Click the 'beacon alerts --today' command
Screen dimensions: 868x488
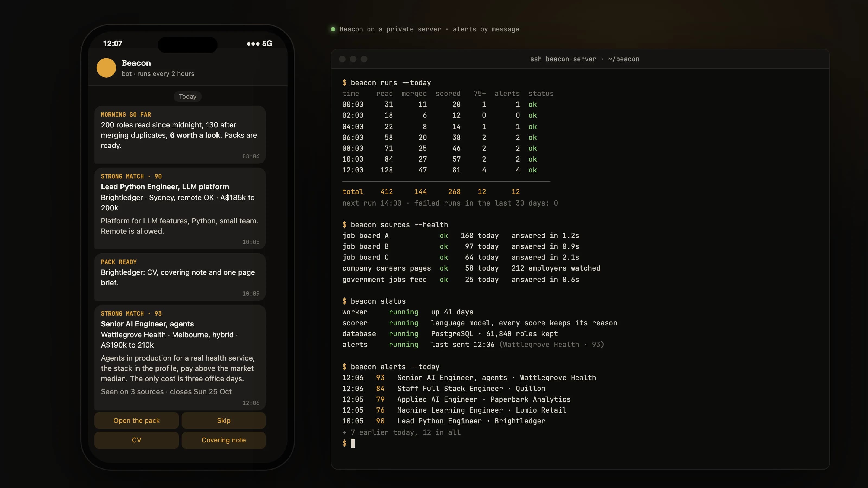pos(391,367)
